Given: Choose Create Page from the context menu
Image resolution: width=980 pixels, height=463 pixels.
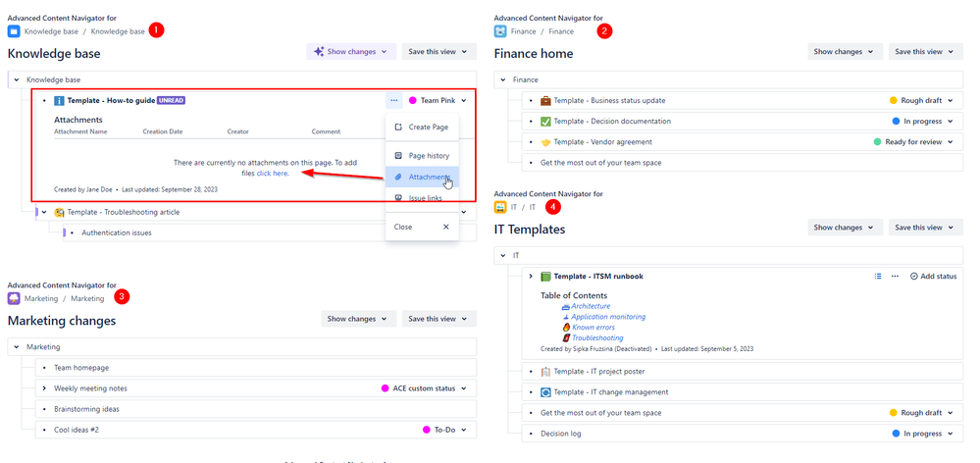Looking at the screenshot, I should (423, 127).
